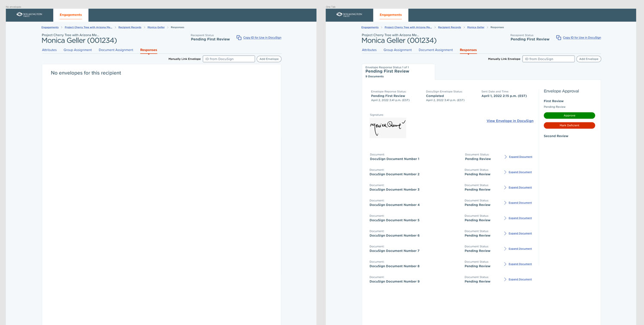This screenshot has width=644, height=325.
Task: Click Expand Document link for Document Number 5
Action: click(x=520, y=218)
